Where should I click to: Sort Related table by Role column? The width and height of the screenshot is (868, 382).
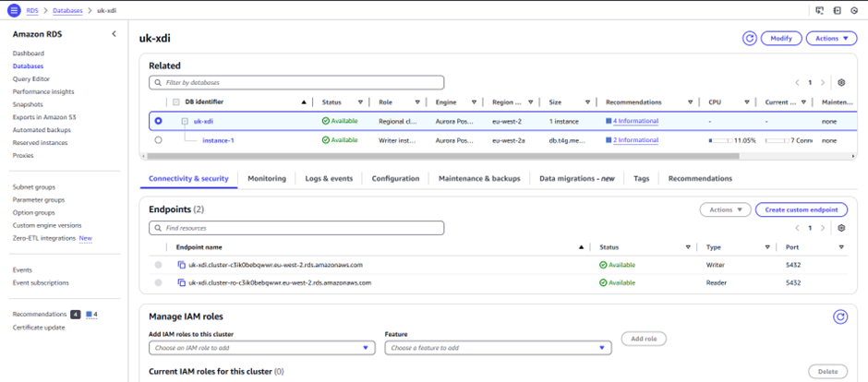click(417, 102)
